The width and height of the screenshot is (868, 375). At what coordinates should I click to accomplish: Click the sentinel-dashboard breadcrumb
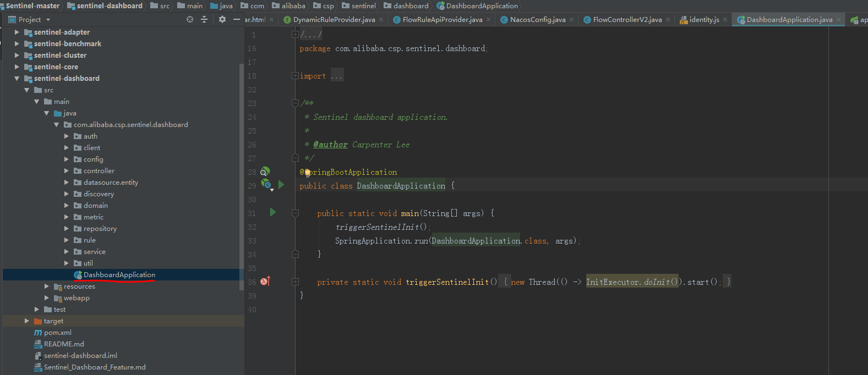pyautogui.click(x=110, y=6)
